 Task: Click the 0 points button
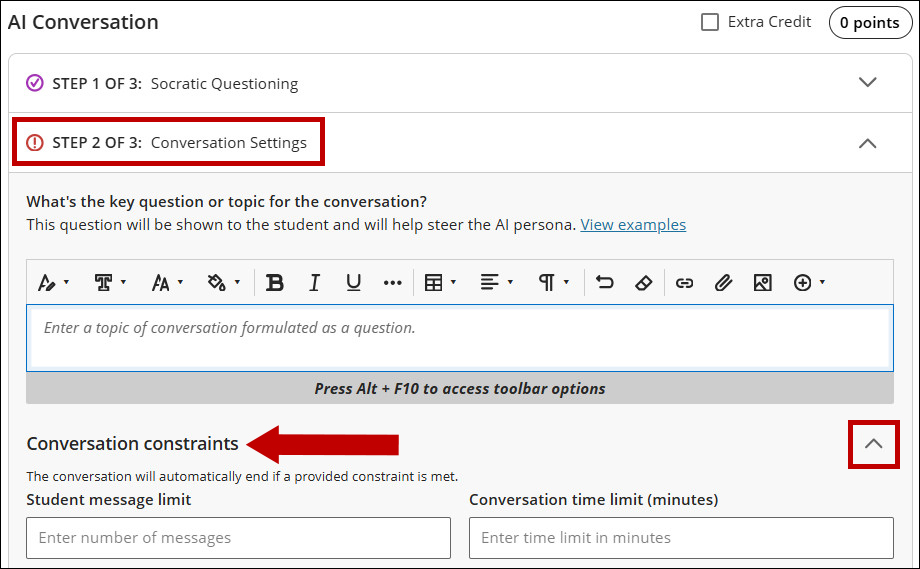coord(870,23)
